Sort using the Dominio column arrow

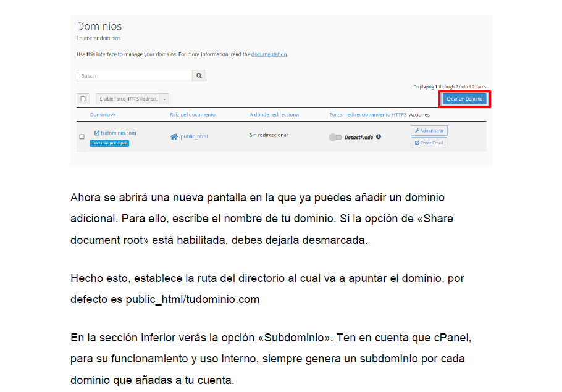[114, 115]
